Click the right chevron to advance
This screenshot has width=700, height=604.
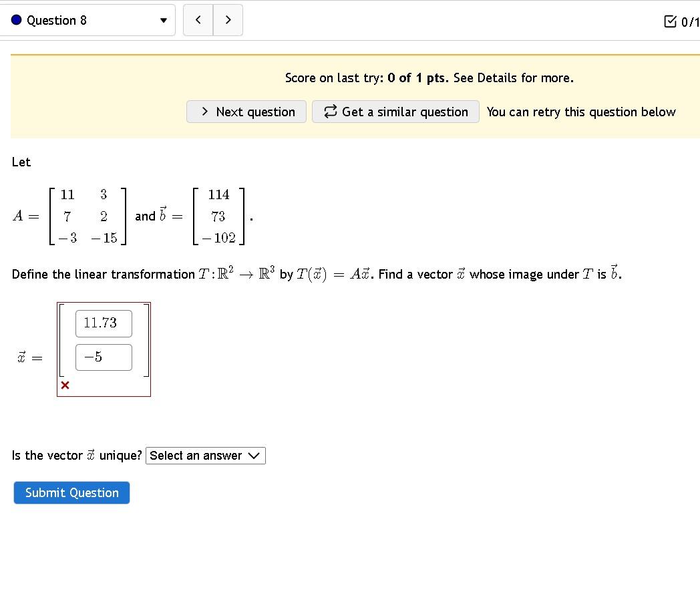[228, 20]
